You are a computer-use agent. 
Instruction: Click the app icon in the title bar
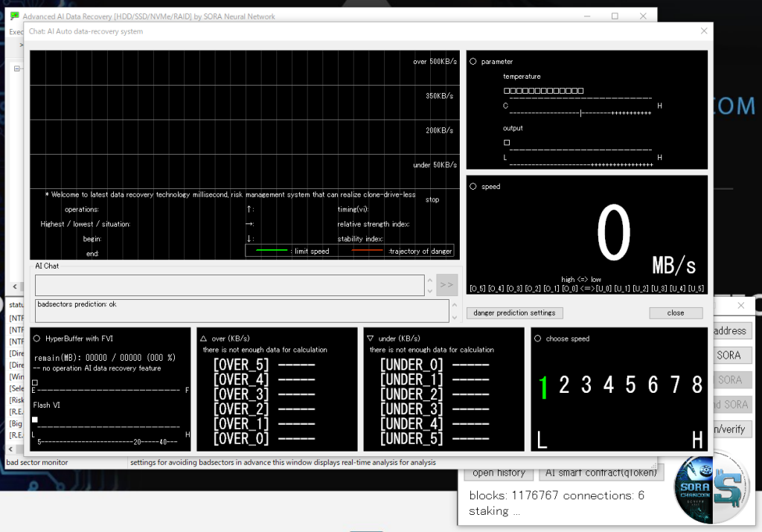point(14,16)
